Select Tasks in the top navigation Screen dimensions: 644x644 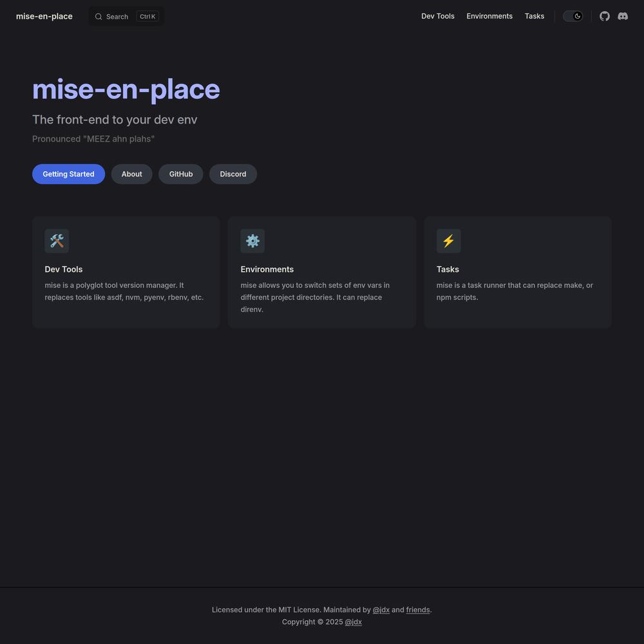pos(534,16)
